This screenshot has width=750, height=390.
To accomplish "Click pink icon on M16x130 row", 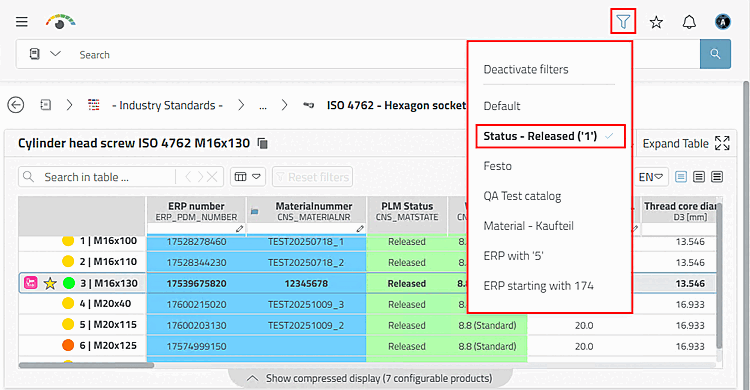I will coord(31,283).
